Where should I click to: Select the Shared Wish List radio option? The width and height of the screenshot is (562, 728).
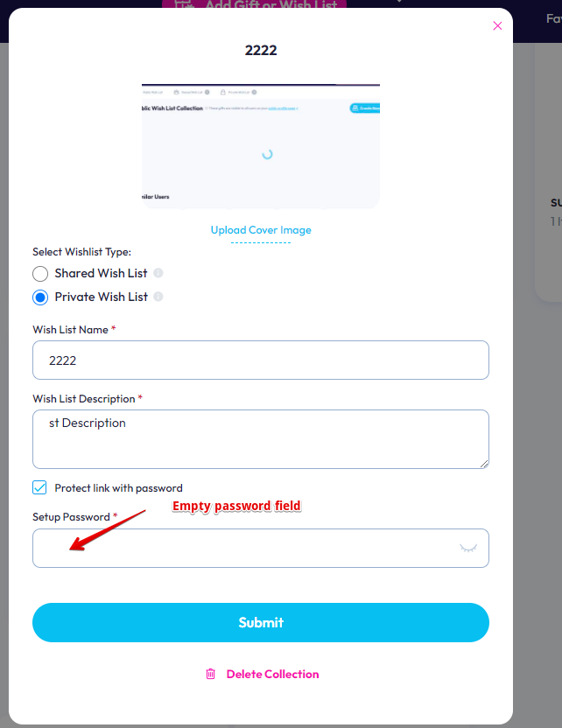coord(40,274)
